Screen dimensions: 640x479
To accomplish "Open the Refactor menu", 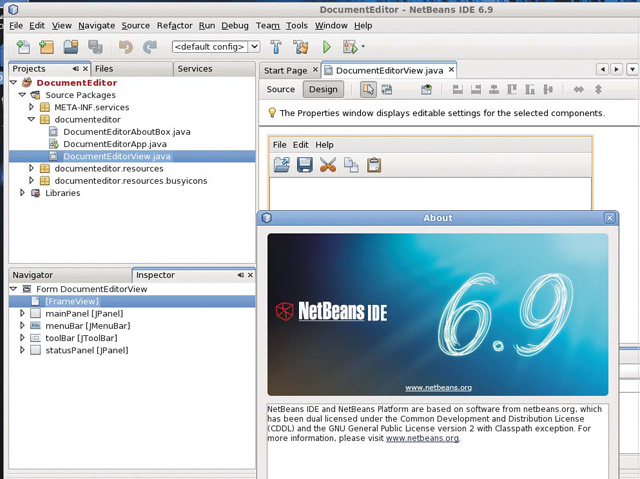I will tap(175, 26).
